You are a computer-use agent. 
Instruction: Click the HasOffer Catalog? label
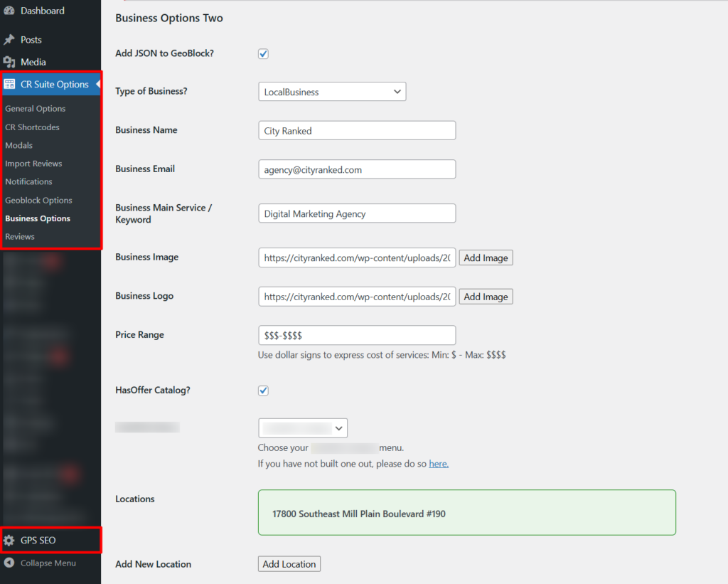pos(153,391)
